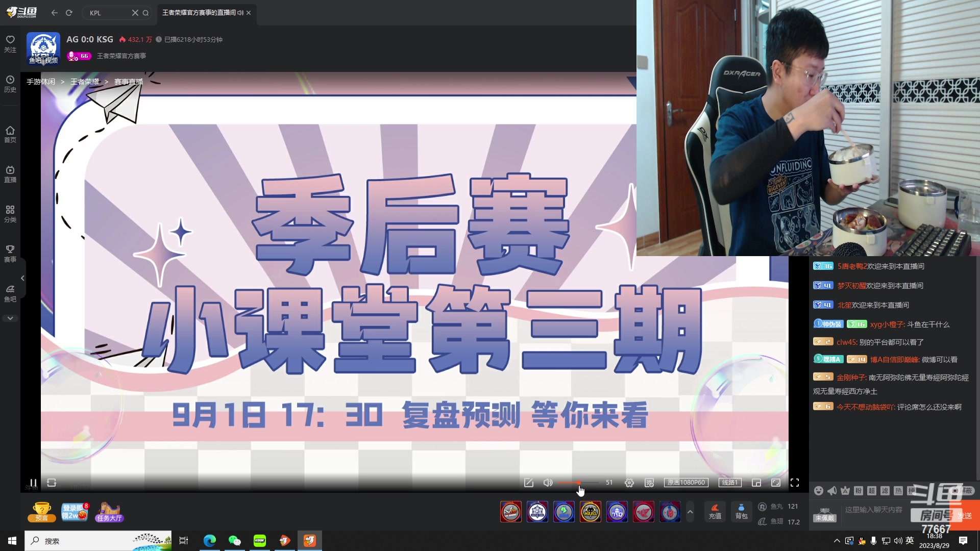
Task: Open the 登录即领2w reward icon
Action: 75,512
